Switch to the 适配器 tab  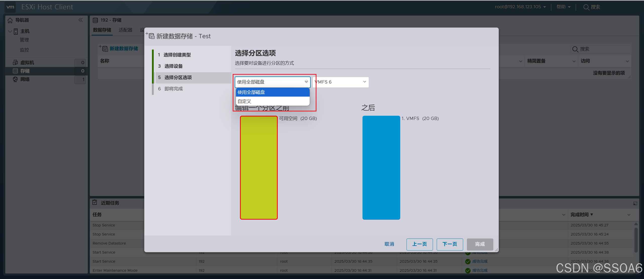(x=125, y=30)
